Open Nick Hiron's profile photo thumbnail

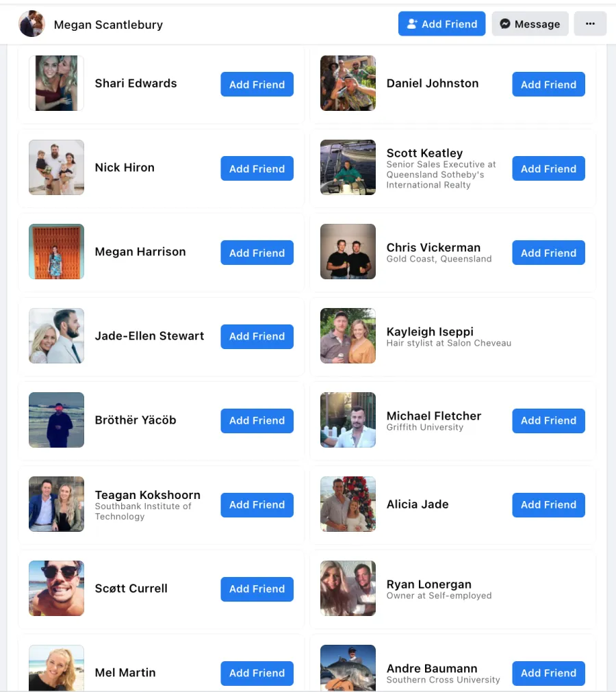(57, 167)
